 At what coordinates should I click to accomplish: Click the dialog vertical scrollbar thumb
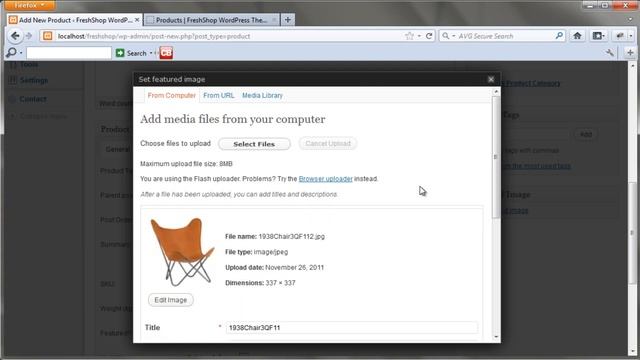point(496,157)
